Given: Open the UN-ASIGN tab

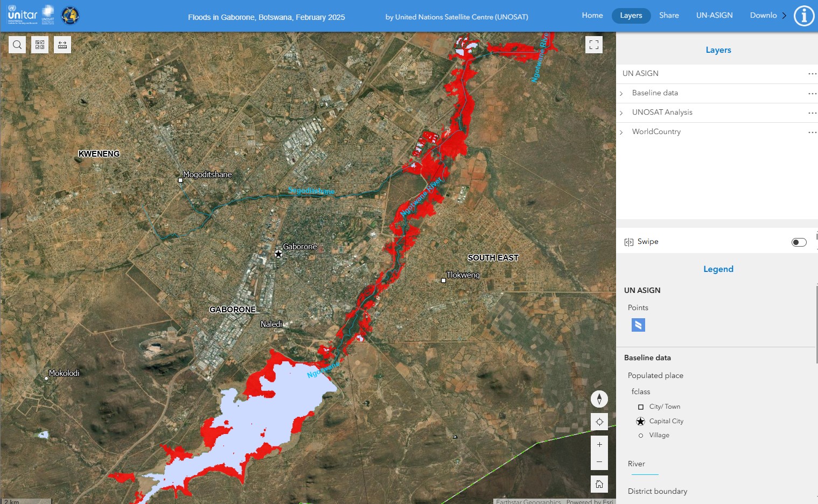Looking at the screenshot, I should coord(714,16).
